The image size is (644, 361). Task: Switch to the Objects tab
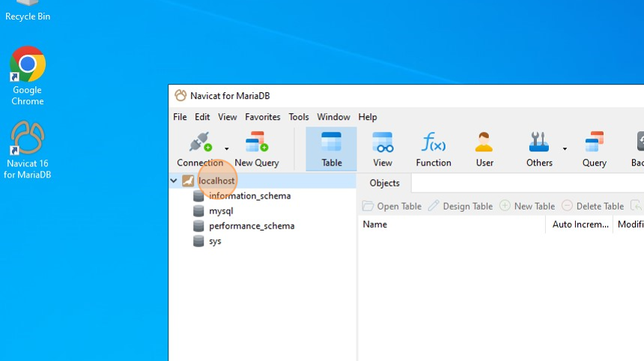pos(384,183)
